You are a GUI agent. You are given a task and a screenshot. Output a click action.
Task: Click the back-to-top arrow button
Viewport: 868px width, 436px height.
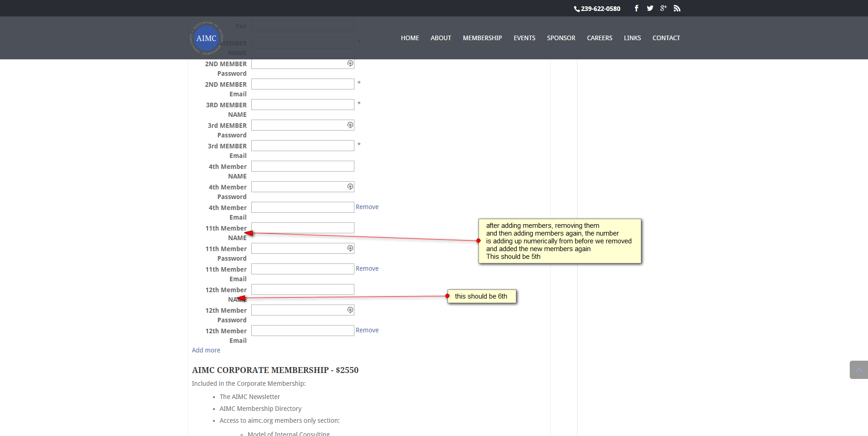click(x=859, y=370)
